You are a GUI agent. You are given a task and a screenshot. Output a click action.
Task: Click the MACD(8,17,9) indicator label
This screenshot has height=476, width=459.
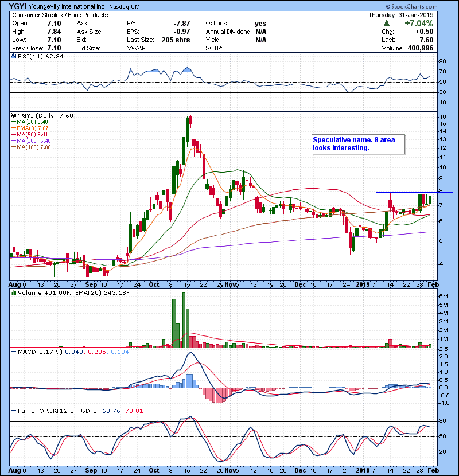(x=41, y=352)
